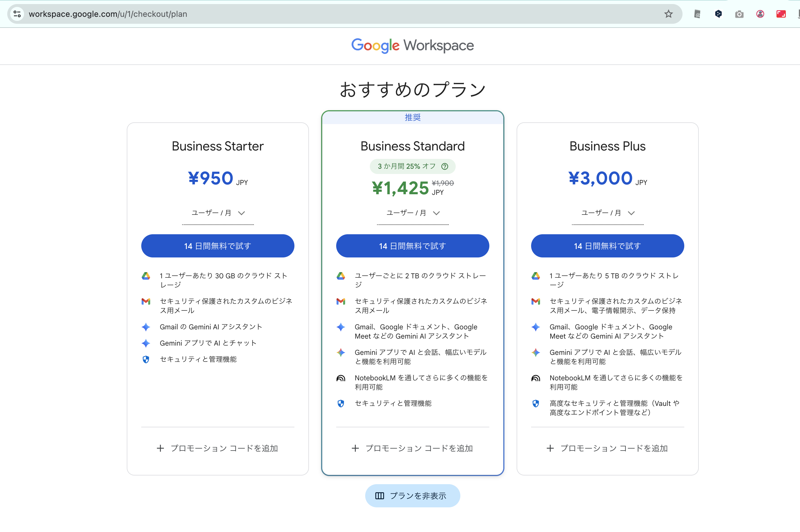This screenshot has height=532, width=800.
Task: Click the camera screenshot extension icon
Action: (739, 14)
